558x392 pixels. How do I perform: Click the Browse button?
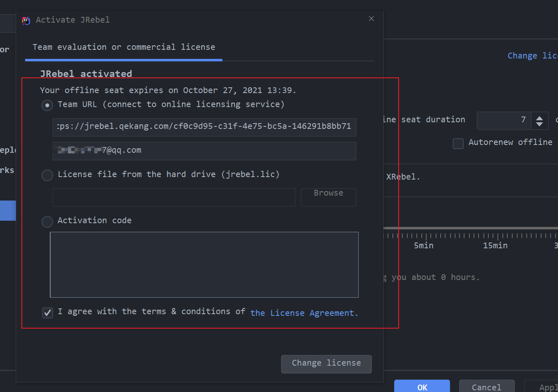click(x=328, y=197)
